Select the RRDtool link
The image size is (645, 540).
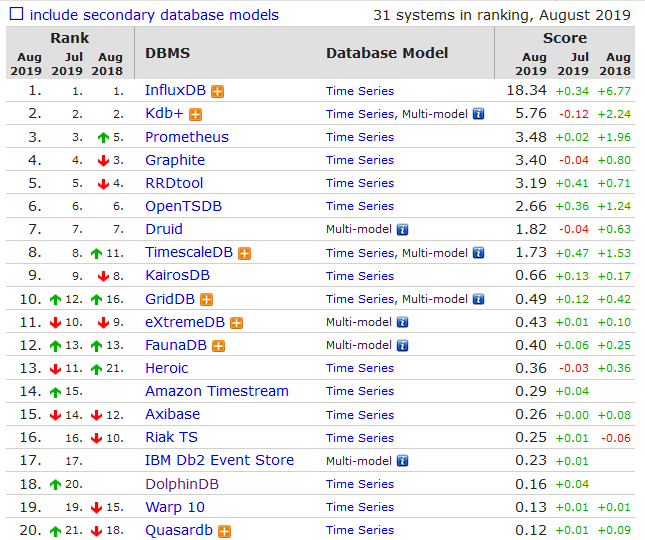[x=174, y=183]
